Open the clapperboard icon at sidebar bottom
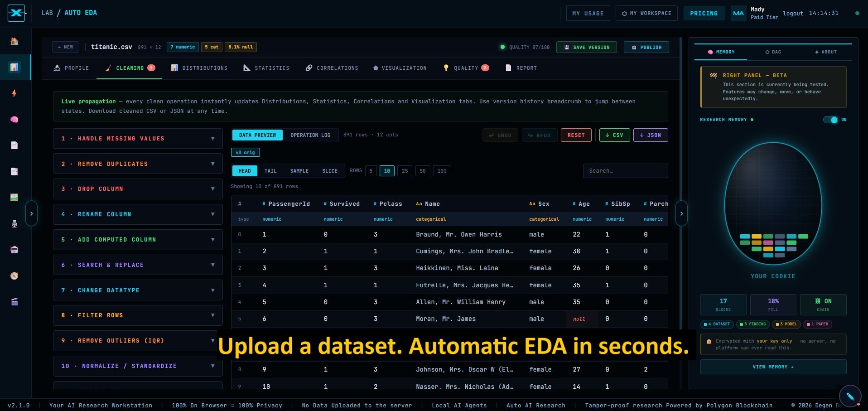 (x=14, y=301)
